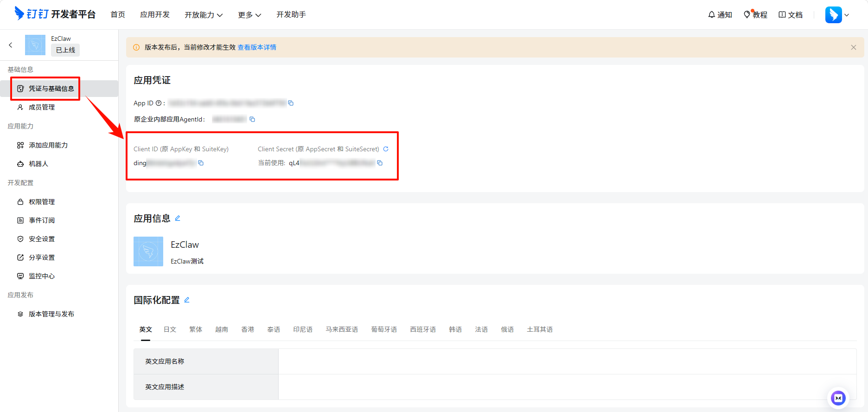Image resolution: width=868 pixels, height=412 pixels.
Task: Dismiss the version notice banner
Action: point(853,47)
